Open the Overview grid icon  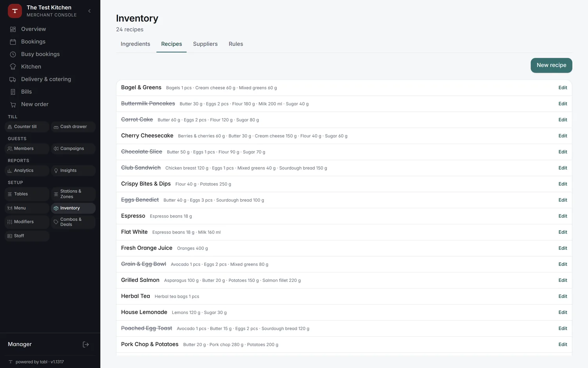tap(13, 29)
